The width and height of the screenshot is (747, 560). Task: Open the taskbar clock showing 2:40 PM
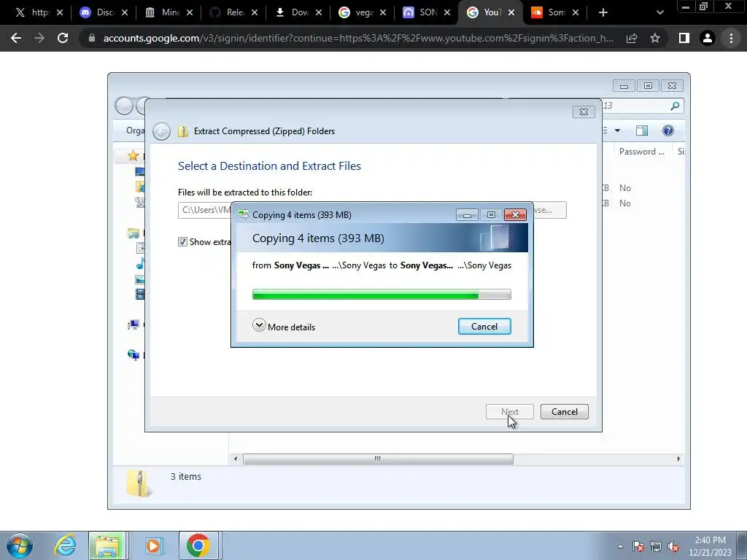(710, 546)
